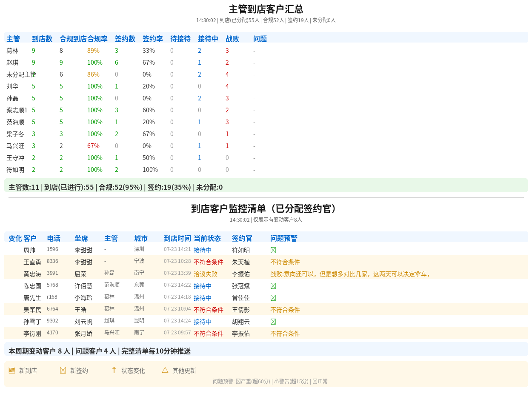Click the city 东莞
This screenshot has height=405, width=532.
[139, 285]
